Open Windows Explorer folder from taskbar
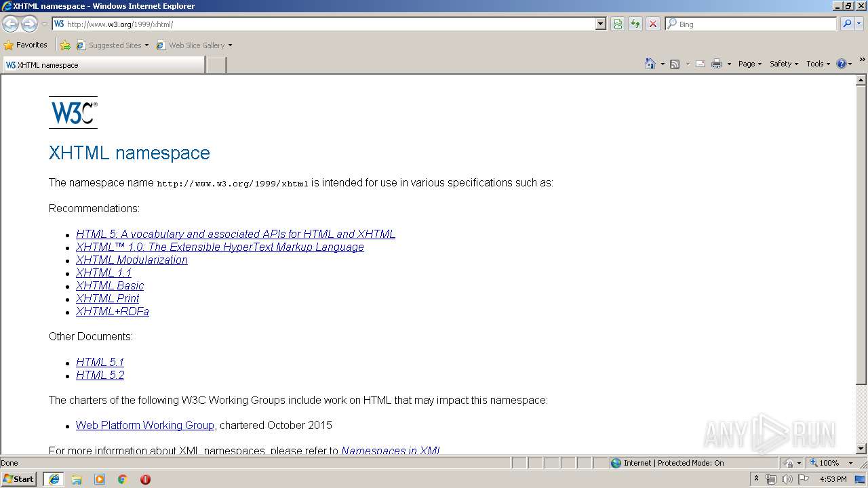Viewport: 868px width, 488px height. (77, 479)
